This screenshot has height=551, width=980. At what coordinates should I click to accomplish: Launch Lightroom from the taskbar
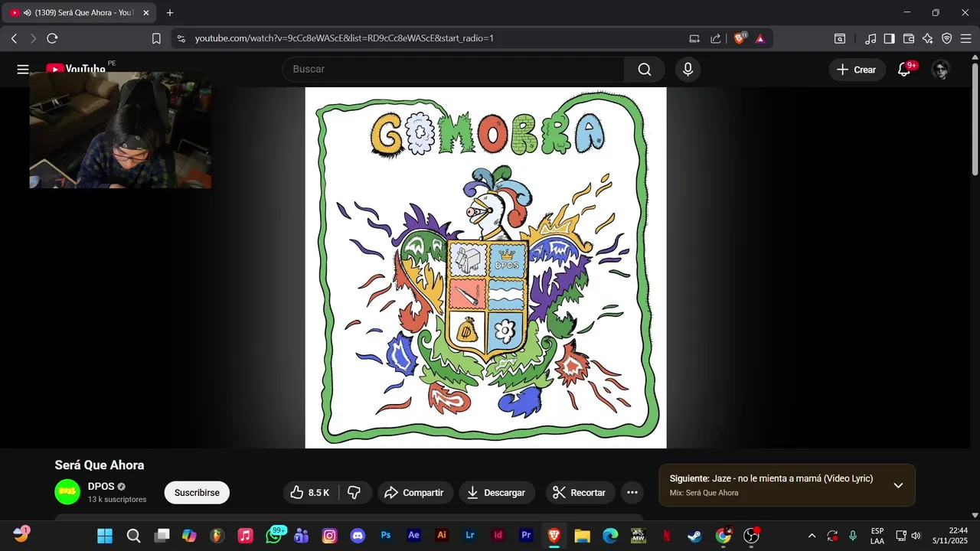470,536
